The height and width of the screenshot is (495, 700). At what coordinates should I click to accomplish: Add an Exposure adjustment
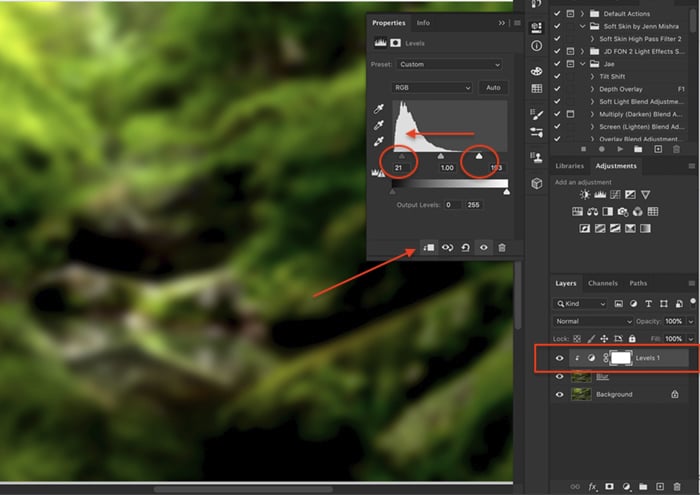coord(630,195)
